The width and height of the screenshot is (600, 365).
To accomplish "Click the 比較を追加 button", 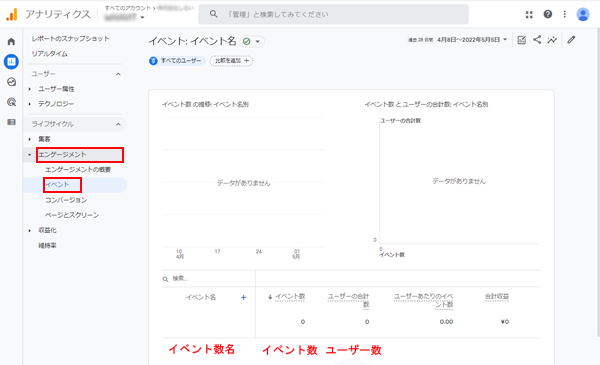I will pos(231,61).
